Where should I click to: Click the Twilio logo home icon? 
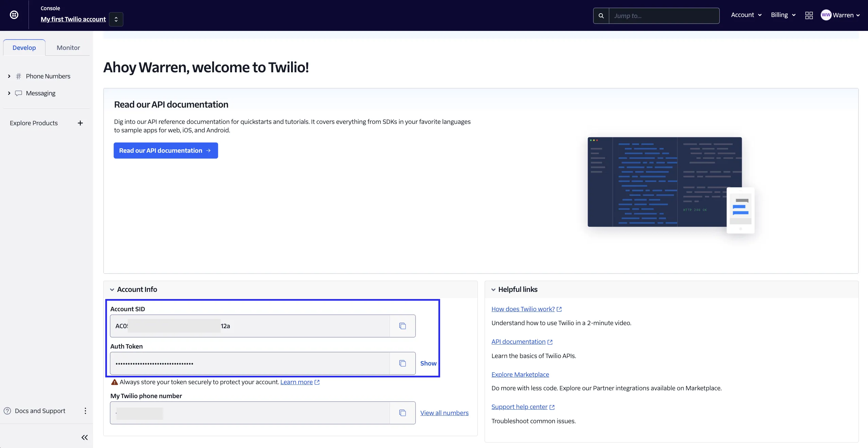point(14,15)
